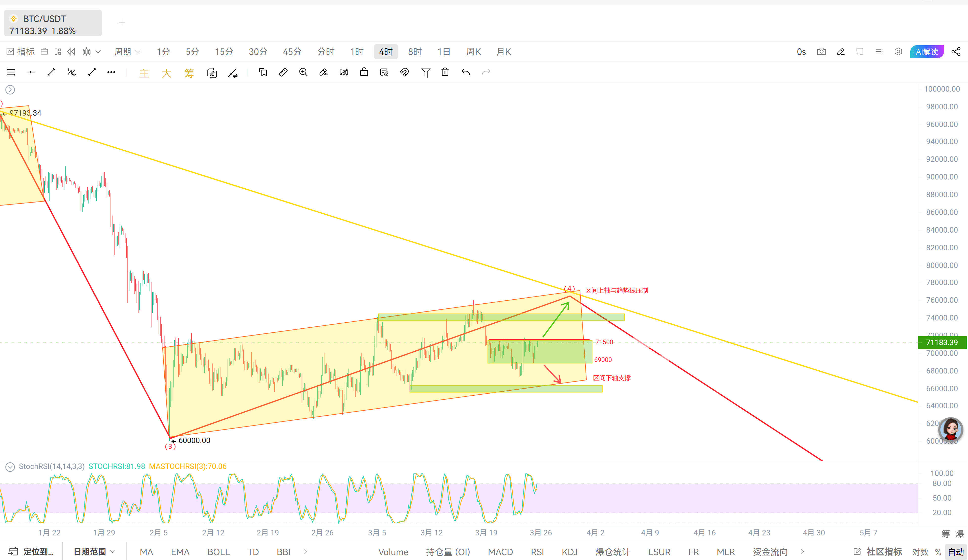Select the ruler measurement tool
The image size is (968, 560).
(283, 72)
